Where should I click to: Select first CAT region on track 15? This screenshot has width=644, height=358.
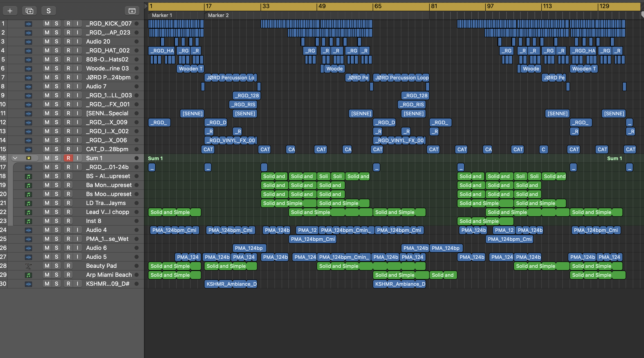[x=208, y=149]
